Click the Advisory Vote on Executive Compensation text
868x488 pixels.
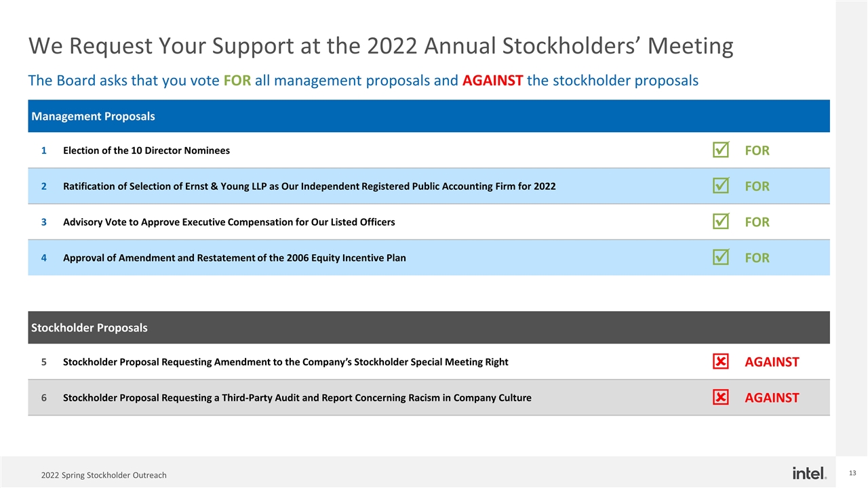click(229, 222)
